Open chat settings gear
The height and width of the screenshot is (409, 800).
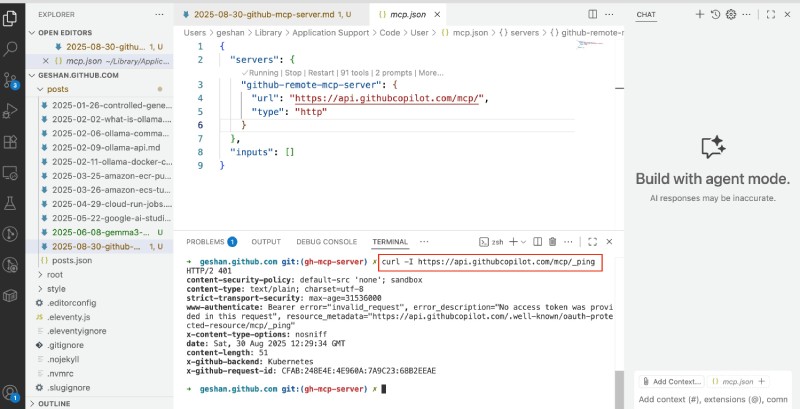731,14
